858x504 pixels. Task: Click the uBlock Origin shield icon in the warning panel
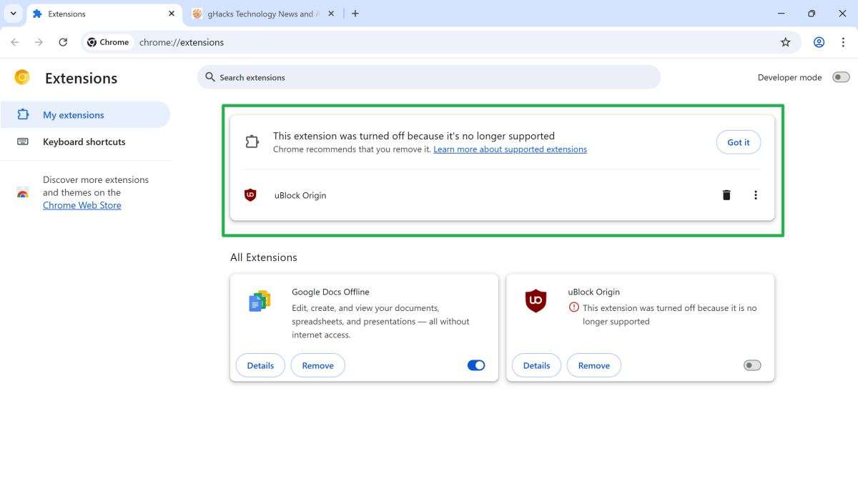pyautogui.click(x=250, y=195)
